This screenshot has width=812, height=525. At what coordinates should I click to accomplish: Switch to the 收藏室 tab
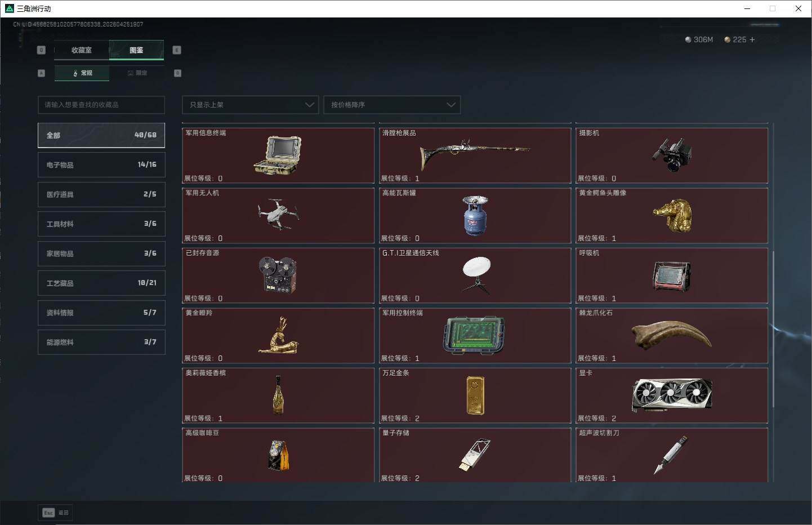pyautogui.click(x=82, y=50)
